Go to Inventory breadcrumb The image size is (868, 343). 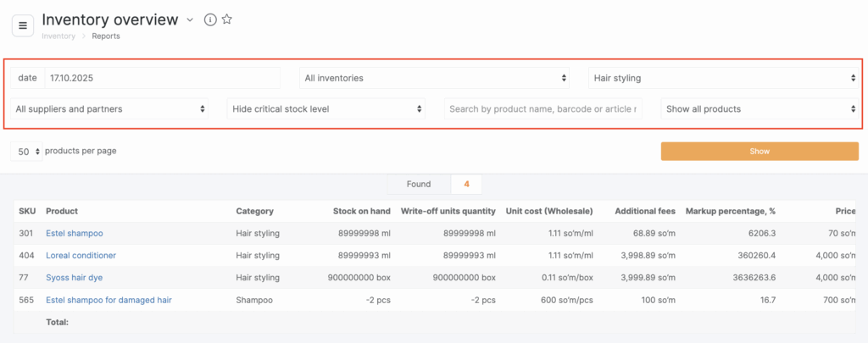point(58,36)
